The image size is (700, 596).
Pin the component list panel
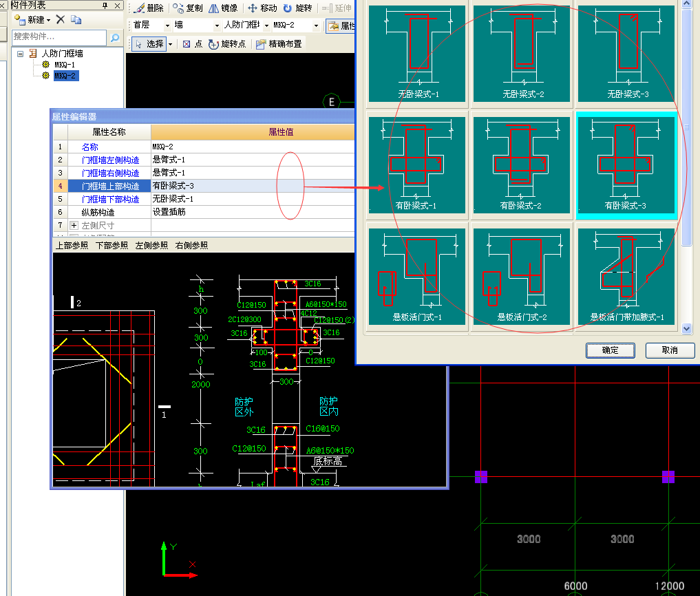[105, 6]
